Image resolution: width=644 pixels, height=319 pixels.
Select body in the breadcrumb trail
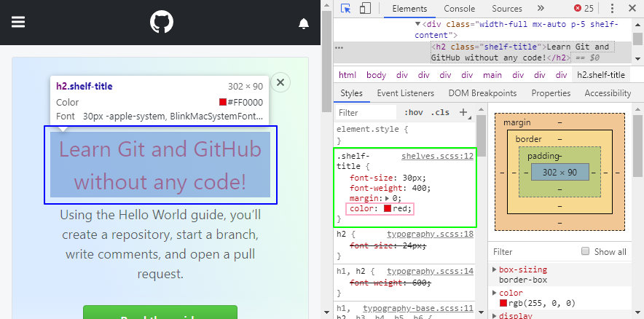point(376,75)
